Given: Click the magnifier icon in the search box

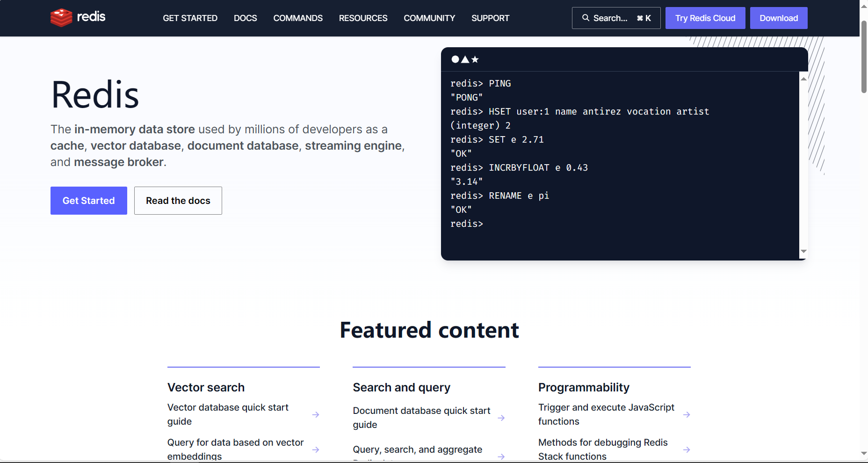Looking at the screenshot, I should click(586, 18).
